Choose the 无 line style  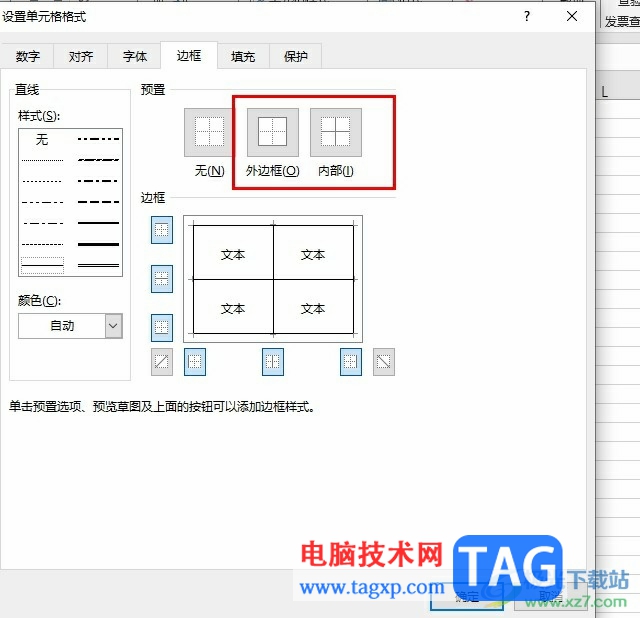coord(42,140)
